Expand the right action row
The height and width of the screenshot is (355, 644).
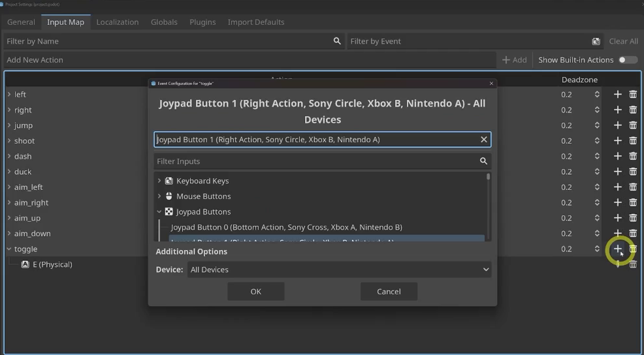(9, 110)
